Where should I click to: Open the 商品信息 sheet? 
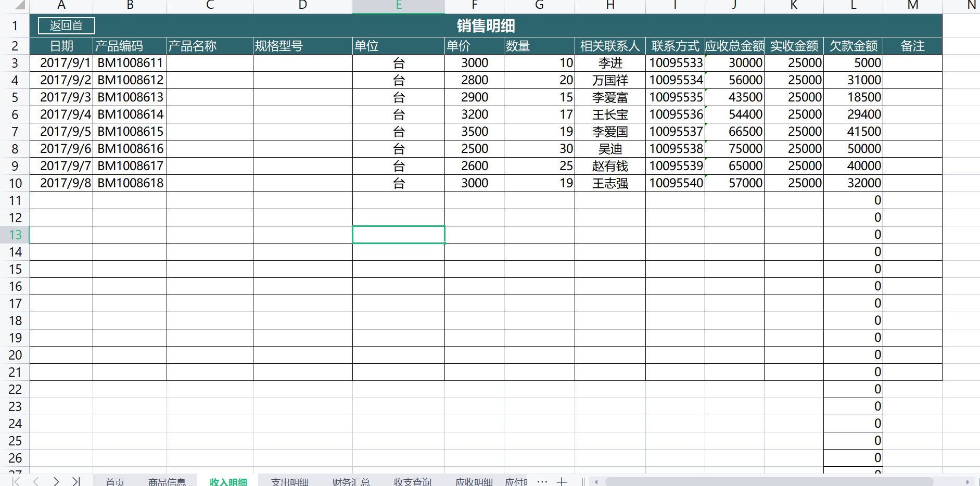(168, 481)
